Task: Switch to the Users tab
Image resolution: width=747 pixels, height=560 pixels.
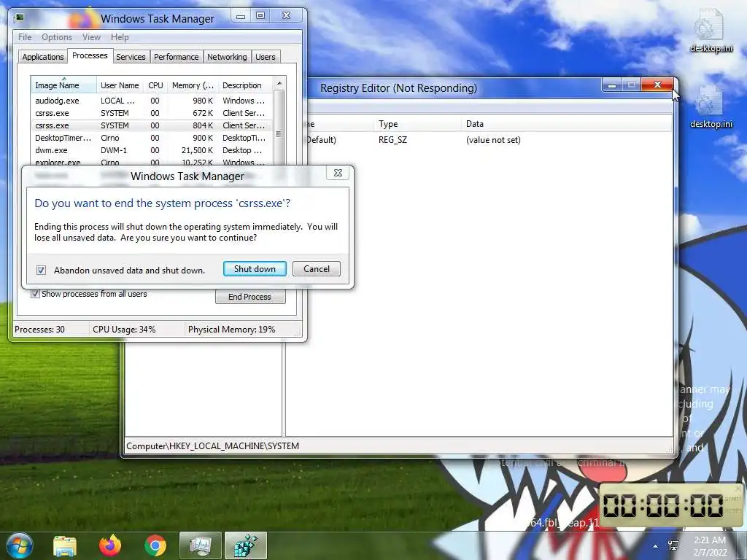Action: click(266, 57)
